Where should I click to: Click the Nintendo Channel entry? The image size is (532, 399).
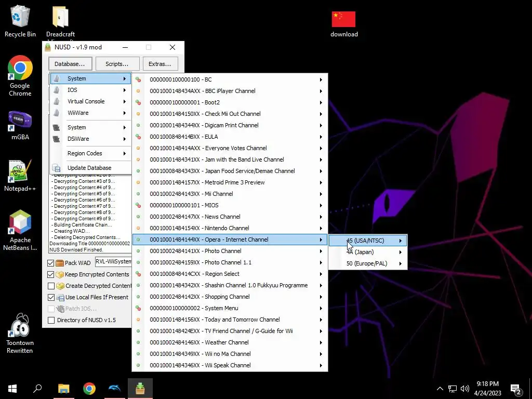[x=230, y=228]
